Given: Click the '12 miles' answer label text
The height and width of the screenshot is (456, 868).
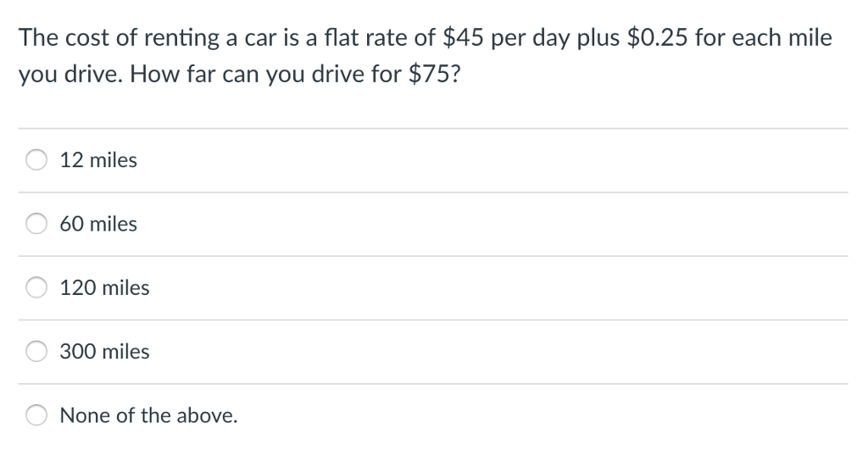Looking at the screenshot, I should (x=98, y=160).
